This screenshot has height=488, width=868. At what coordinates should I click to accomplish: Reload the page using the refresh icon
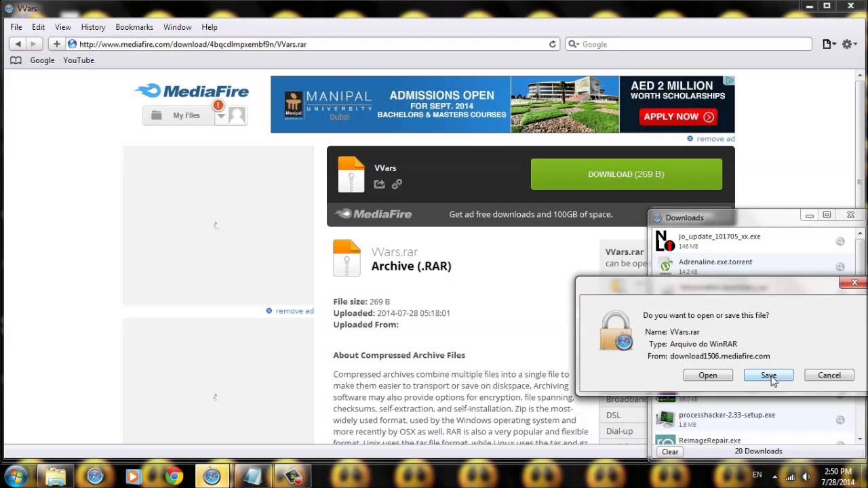[x=553, y=44]
